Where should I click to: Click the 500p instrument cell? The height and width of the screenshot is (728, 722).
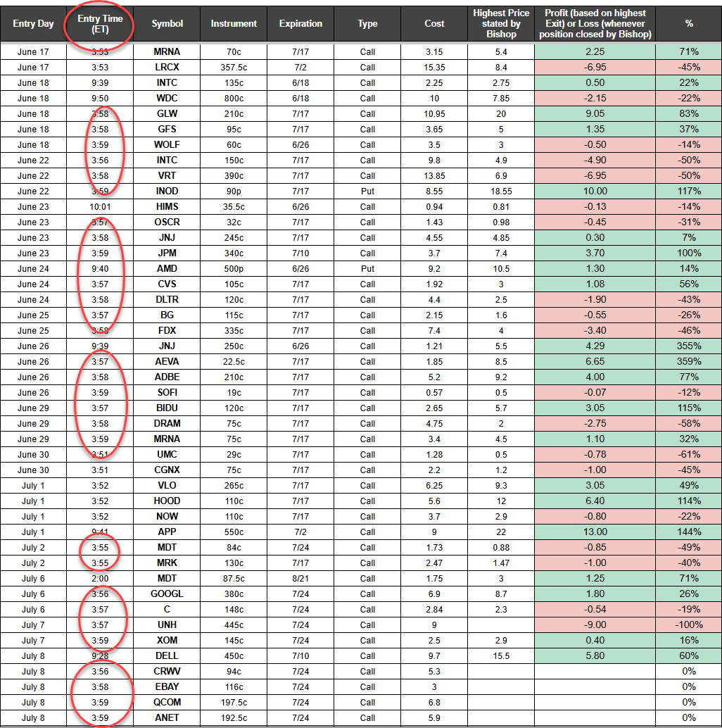coord(234,269)
